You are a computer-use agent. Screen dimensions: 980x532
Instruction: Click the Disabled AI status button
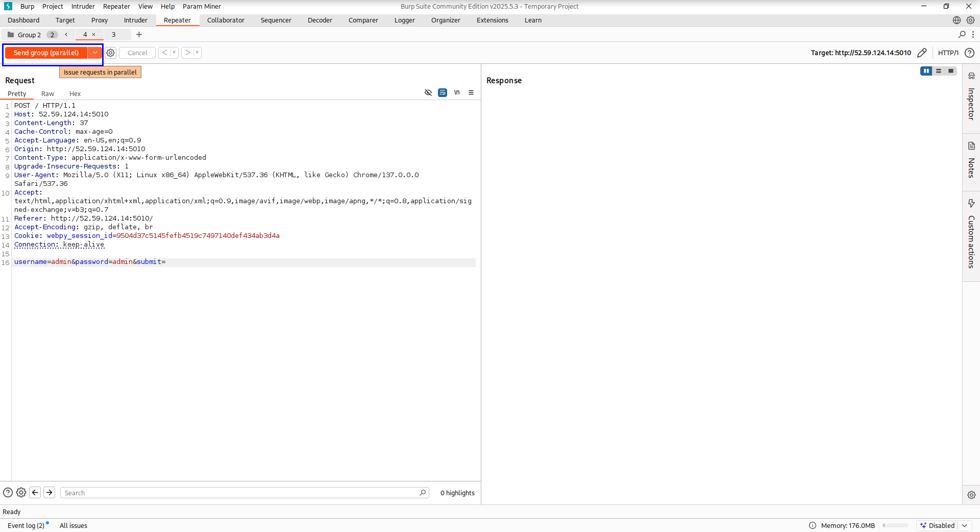937,525
